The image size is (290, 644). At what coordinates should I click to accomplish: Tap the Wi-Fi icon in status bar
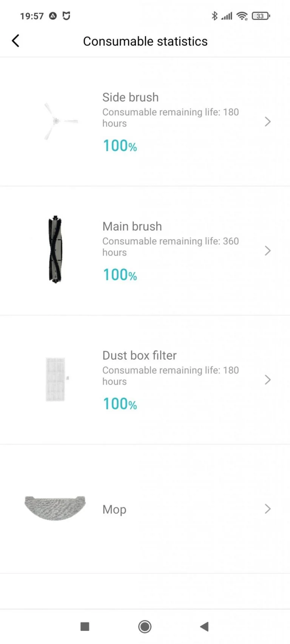(242, 16)
